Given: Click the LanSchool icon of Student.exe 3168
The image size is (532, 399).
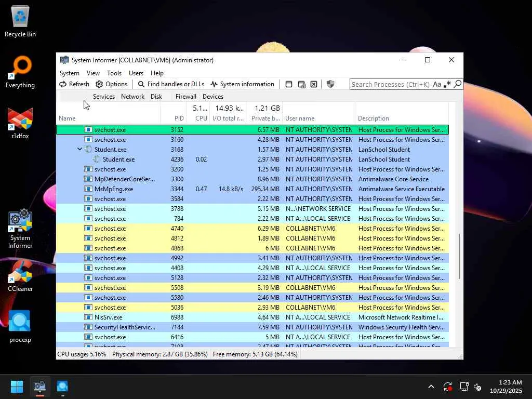Looking at the screenshot, I should tap(88, 149).
